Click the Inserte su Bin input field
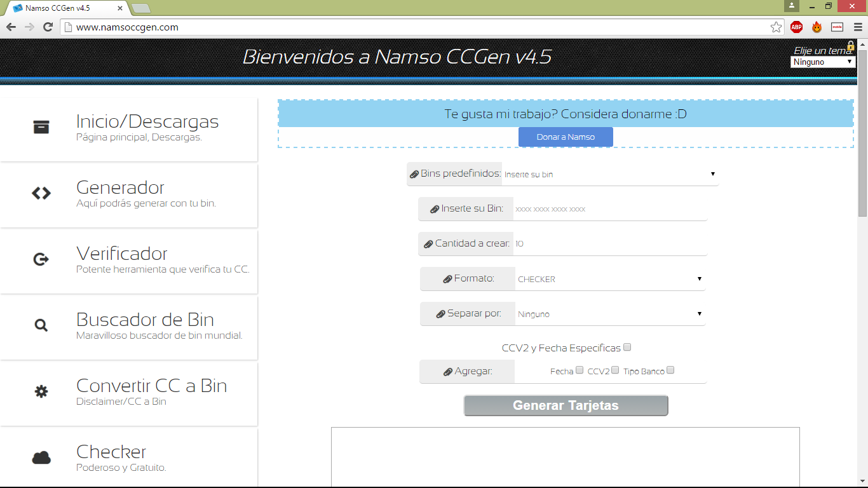Screen dimensions: 868x488 click(x=610, y=209)
